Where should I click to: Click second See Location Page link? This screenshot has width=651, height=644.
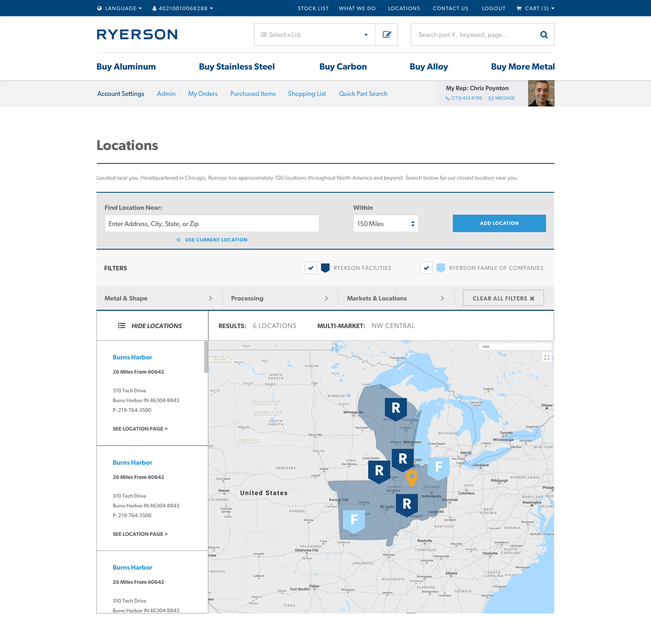tap(140, 534)
